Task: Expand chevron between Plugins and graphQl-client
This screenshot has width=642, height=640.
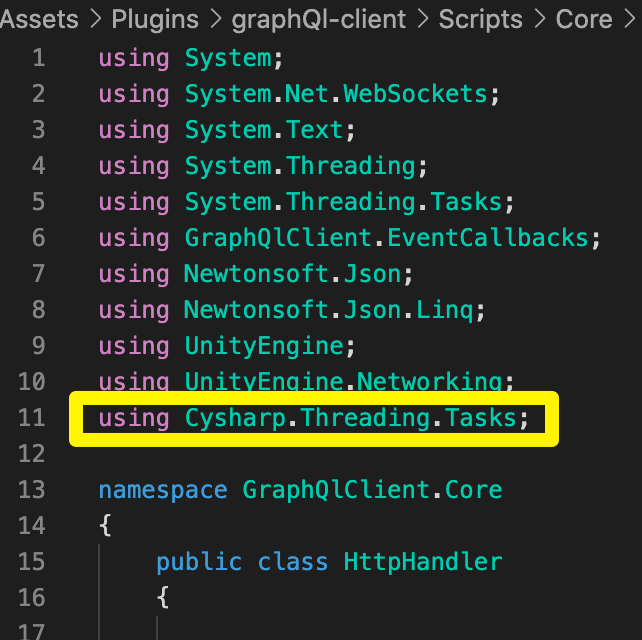Action: 215,20
